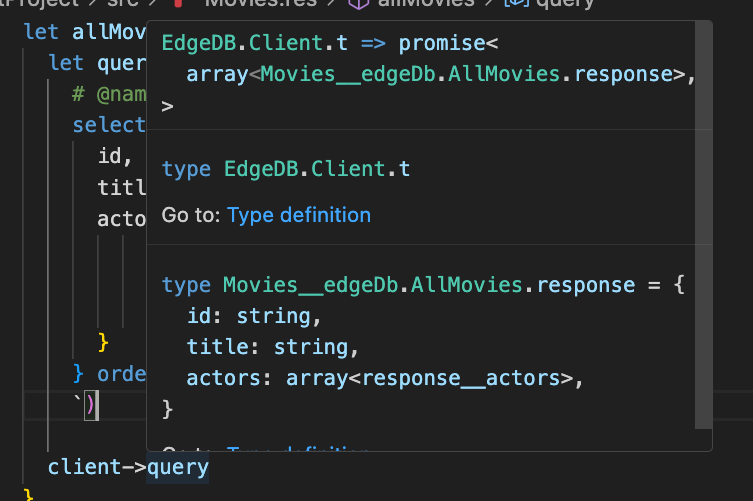The width and height of the screenshot is (753, 501).
Task: Click the hover popup vertical scrollbar
Action: [703, 225]
